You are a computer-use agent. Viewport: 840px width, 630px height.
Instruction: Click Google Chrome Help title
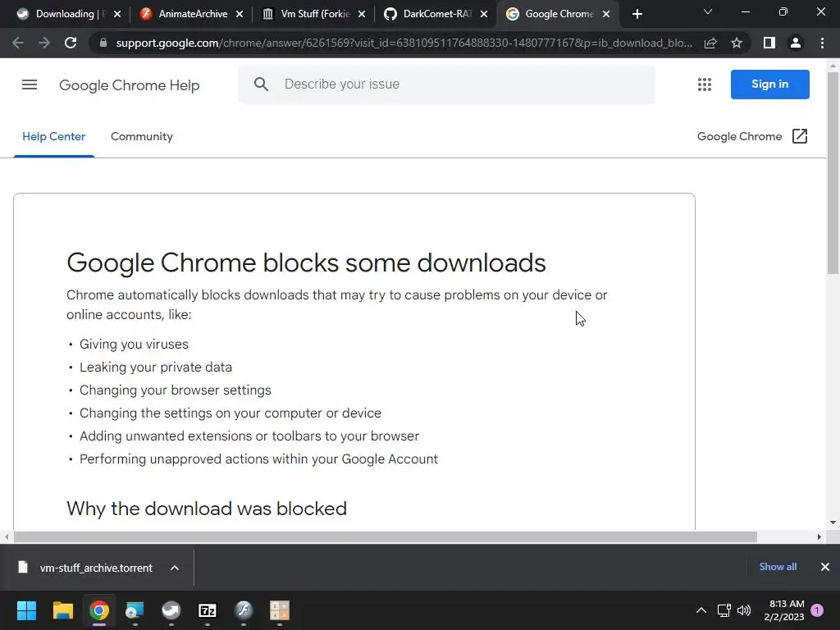coord(129,85)
